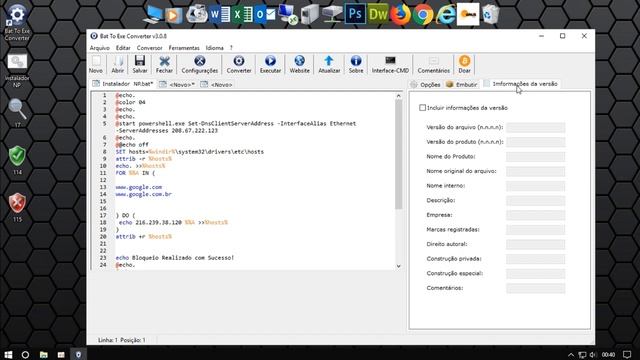The height and width of the screenshot is (360, 640).
Task: Open the Idioma menu
Action: (x=215, y=48)
